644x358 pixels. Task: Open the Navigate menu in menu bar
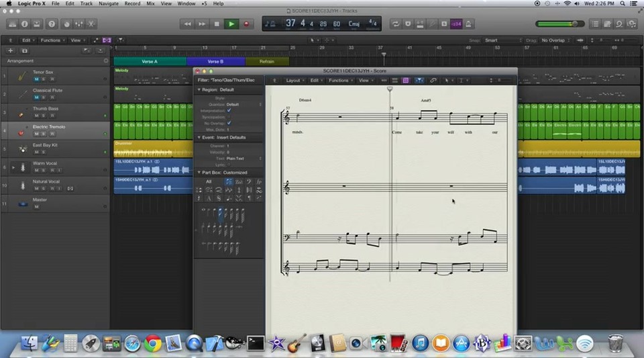pos(109,3)
